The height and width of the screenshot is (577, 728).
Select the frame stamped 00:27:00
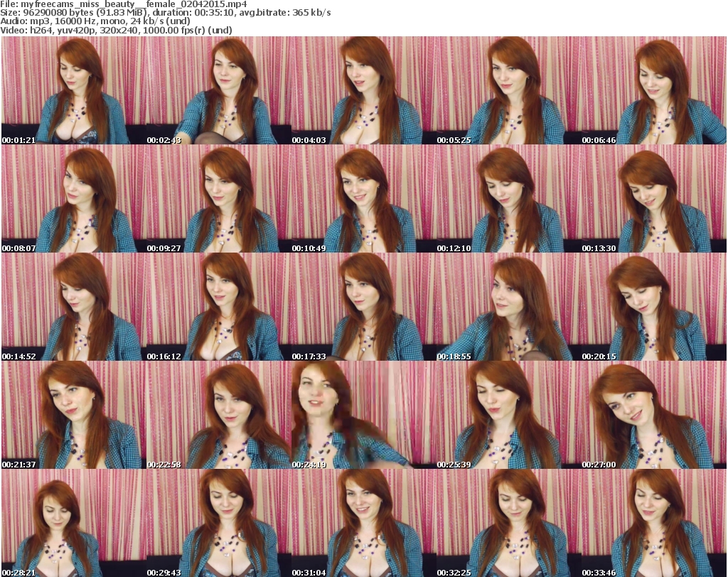(654, 415)
